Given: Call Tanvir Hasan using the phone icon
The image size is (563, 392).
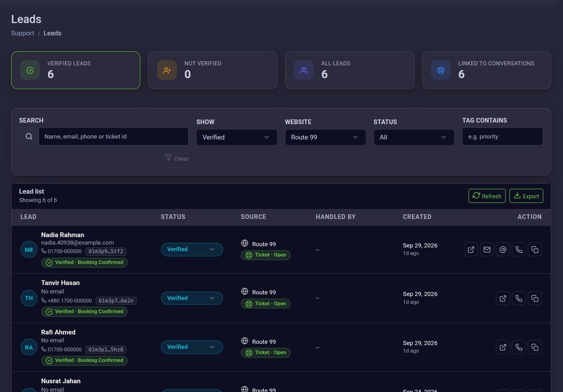Looking at the screenshot, I should [x=519, y=298].
